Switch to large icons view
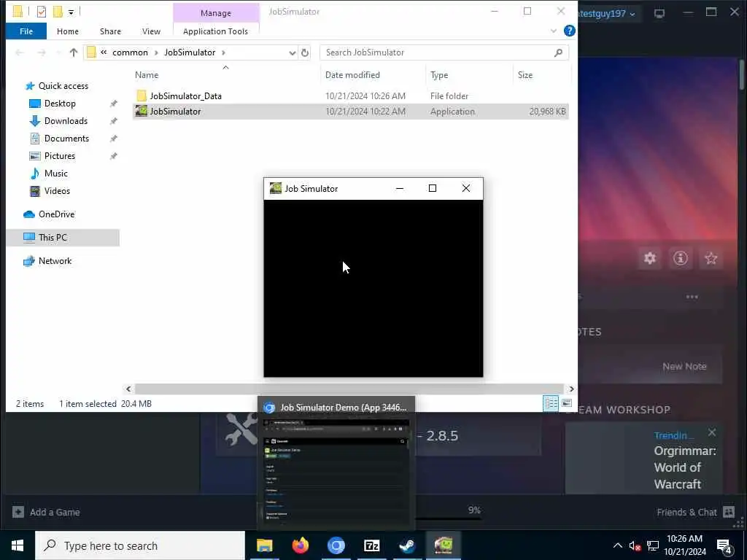This screenshot has width=747, height=560. (x=566, y=403)
